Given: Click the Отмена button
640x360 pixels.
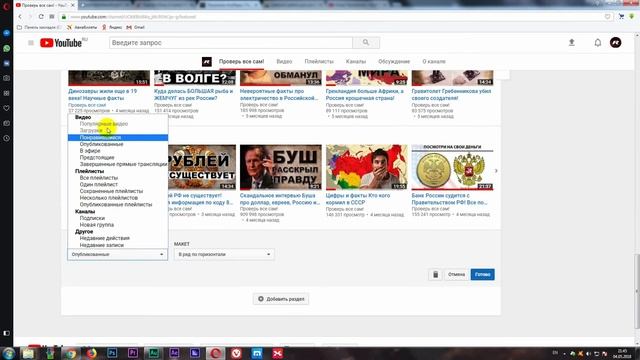Looking at the screenshot, I should click(x=456, y=274).
